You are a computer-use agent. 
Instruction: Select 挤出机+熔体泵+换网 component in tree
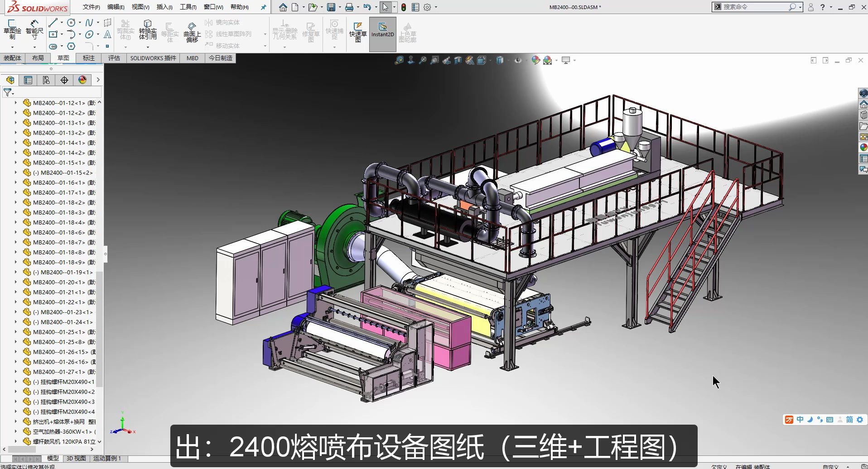click(59, 421)
